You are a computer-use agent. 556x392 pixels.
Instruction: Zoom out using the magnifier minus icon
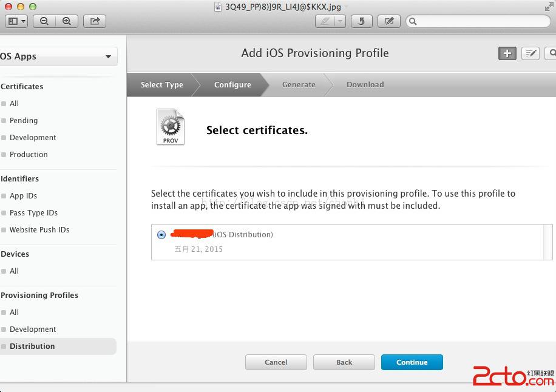[44, 21]
